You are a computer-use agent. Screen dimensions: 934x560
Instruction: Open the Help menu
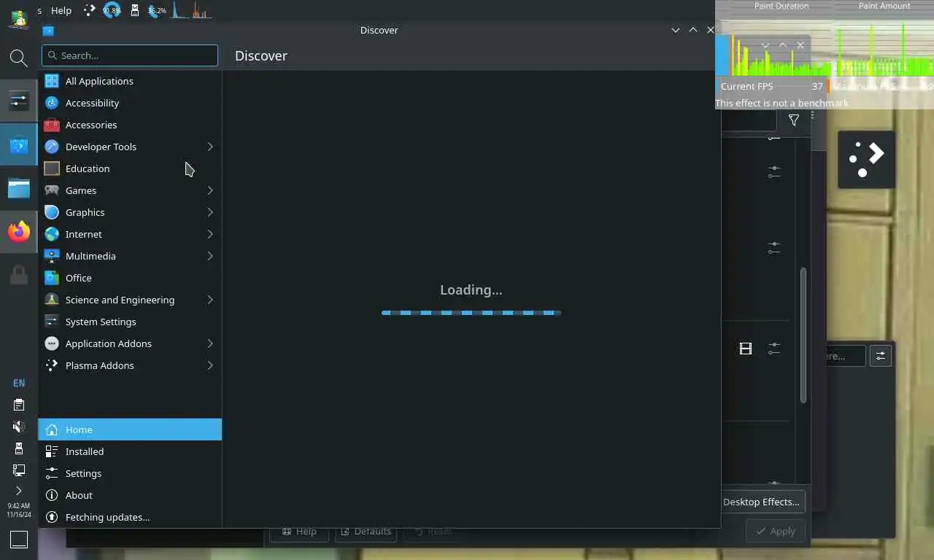click(61, 10)
